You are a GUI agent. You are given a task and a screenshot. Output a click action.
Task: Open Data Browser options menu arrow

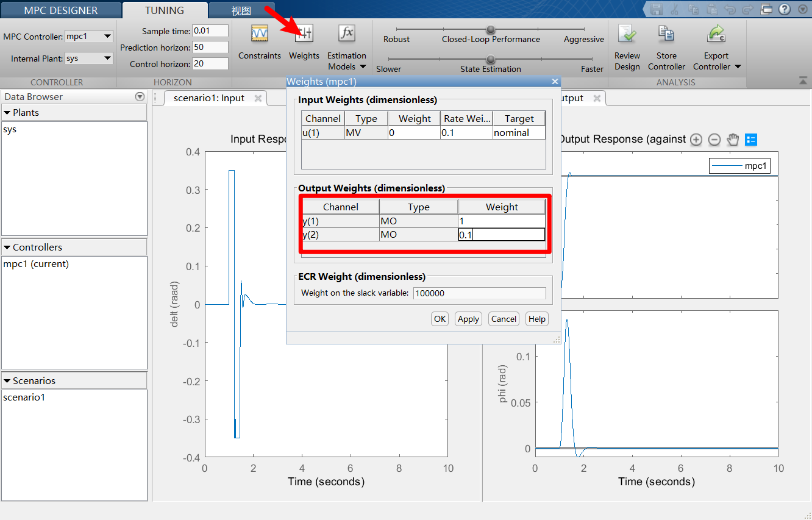(x=140, y=96)
